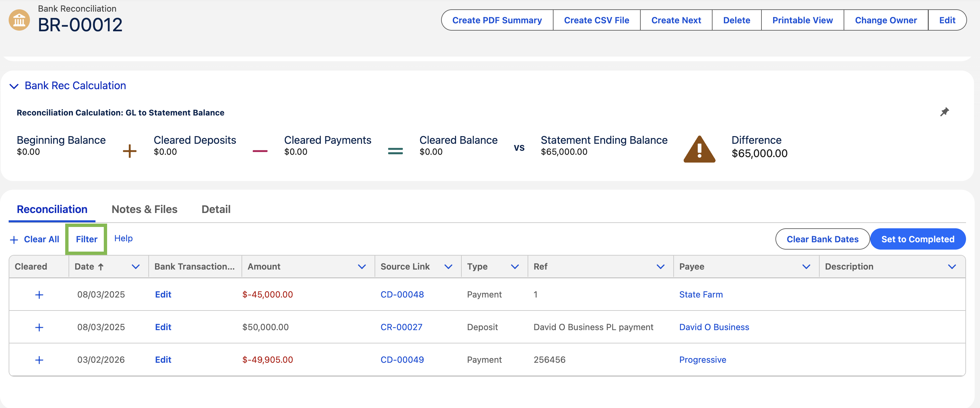Screen dimensions: 980x408
Task: Open the Type column dropdown menu
Action: (x=515, y=267)
